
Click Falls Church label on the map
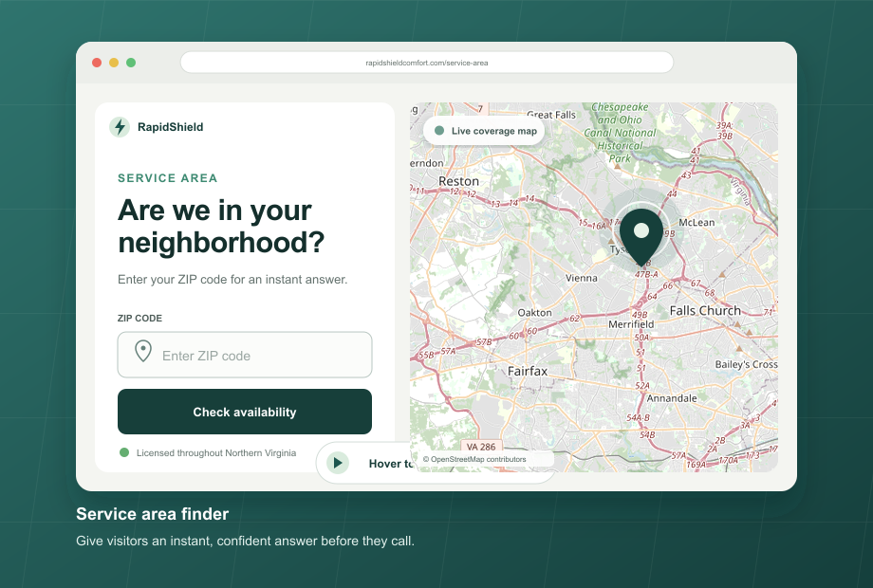click(x=705, y=310)
